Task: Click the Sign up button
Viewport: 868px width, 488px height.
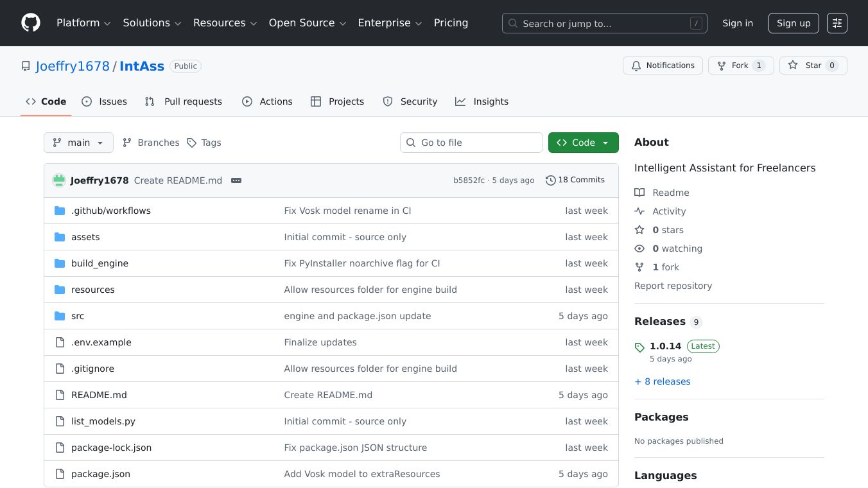Action: [793, 23]
